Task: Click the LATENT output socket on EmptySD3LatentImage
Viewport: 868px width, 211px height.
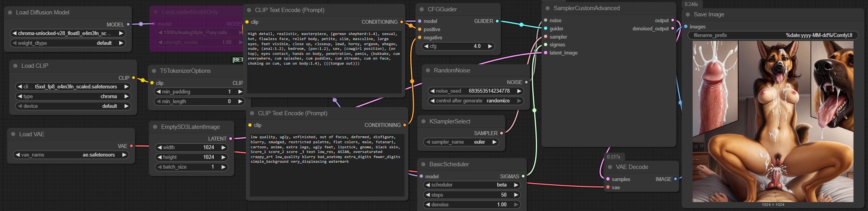Action: click(x=231, y=139)
